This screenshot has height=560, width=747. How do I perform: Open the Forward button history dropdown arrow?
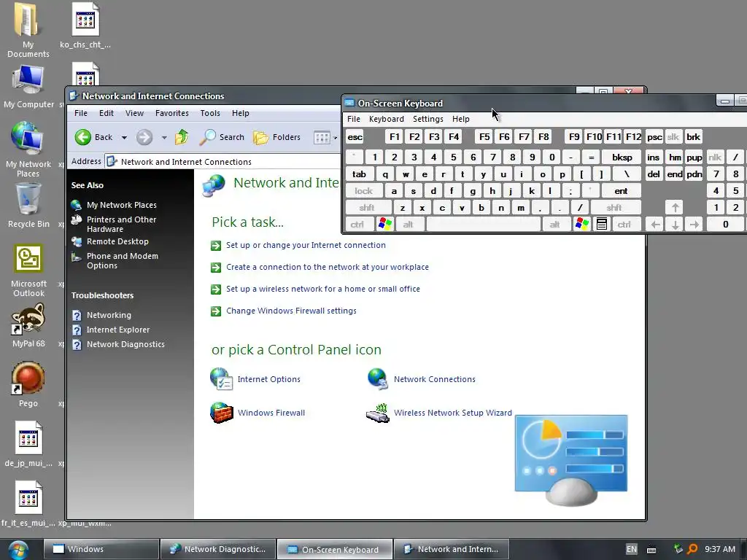(x=164, y=138)
